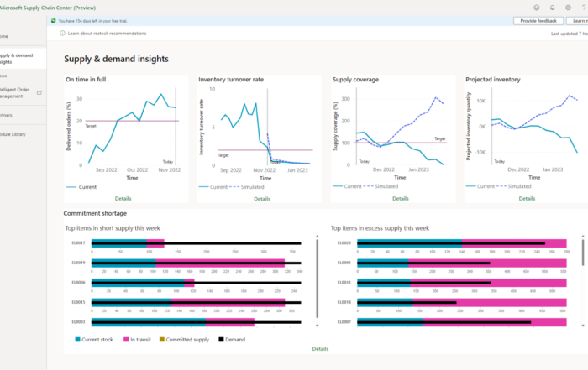588x370 pixels.
Task: Open Details under Commitment shortage section
Action: click(x=320, y=349)
